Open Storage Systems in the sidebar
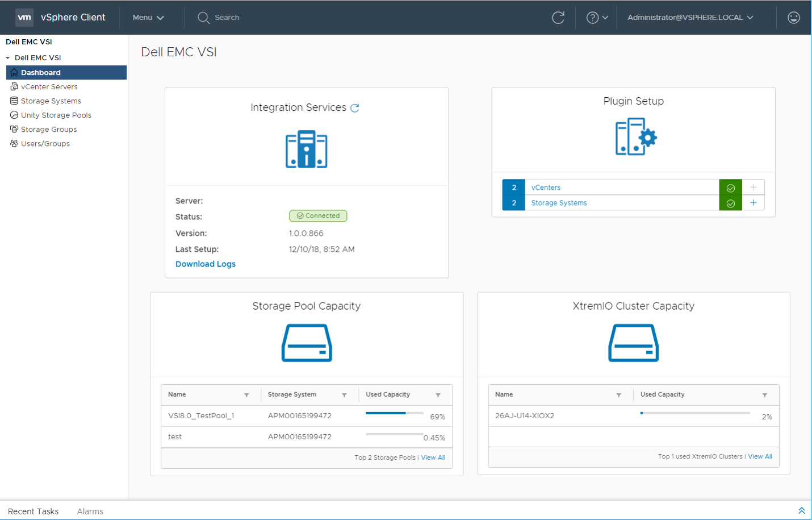 [51, 101]
